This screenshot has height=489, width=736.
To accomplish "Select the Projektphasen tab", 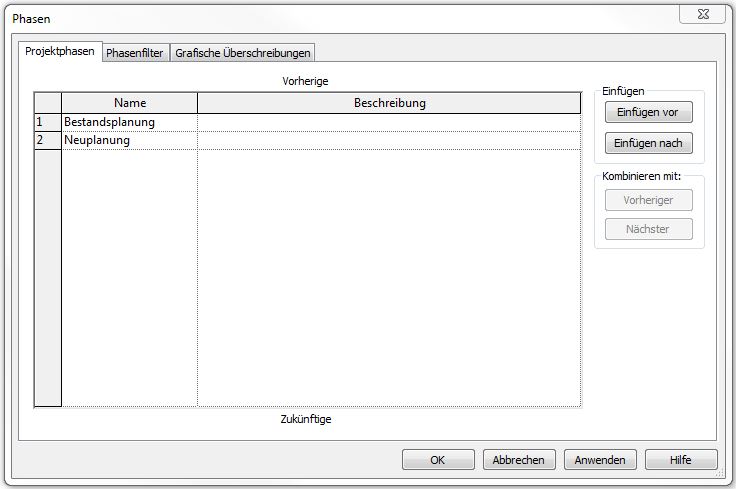I will (x=60, y=52).
